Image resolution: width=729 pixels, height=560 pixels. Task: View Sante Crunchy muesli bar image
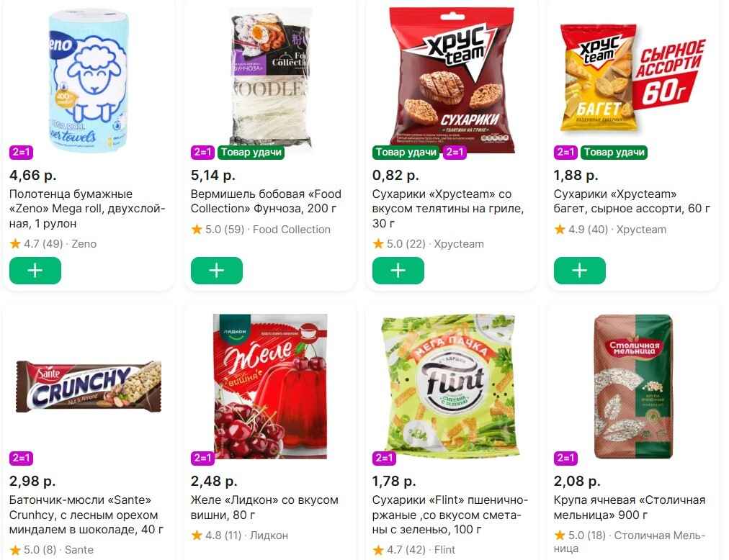point(89,381)
